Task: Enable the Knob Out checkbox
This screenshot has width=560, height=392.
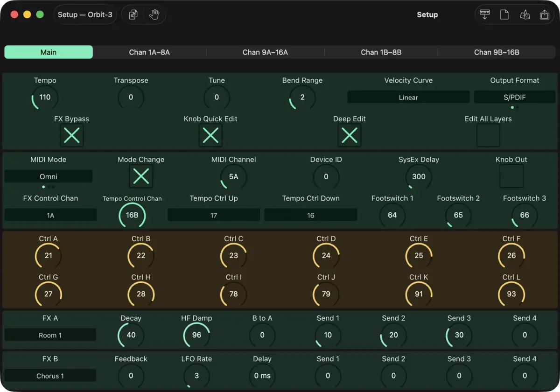Action: pyautogui.click(x=511, y=176)
